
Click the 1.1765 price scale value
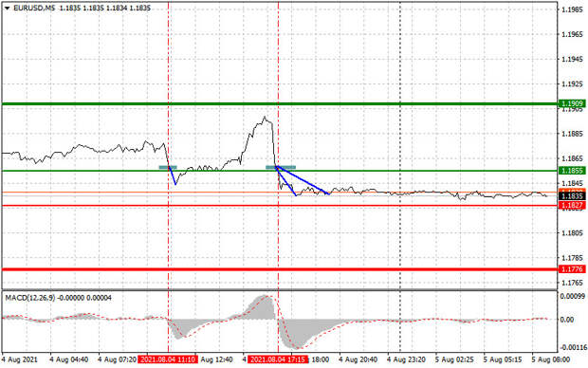coord(572,283)
